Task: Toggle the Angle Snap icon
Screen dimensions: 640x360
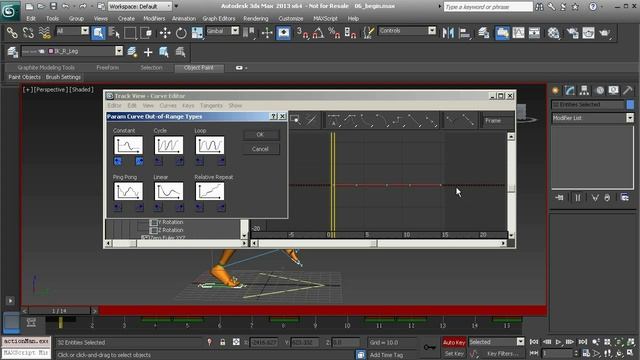Action: point(318,33)
